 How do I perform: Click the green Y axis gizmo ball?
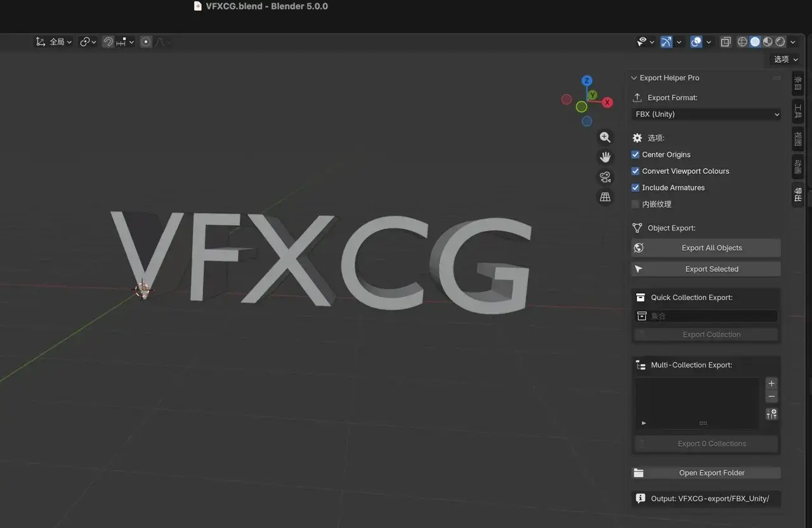[x=592, y=95]
